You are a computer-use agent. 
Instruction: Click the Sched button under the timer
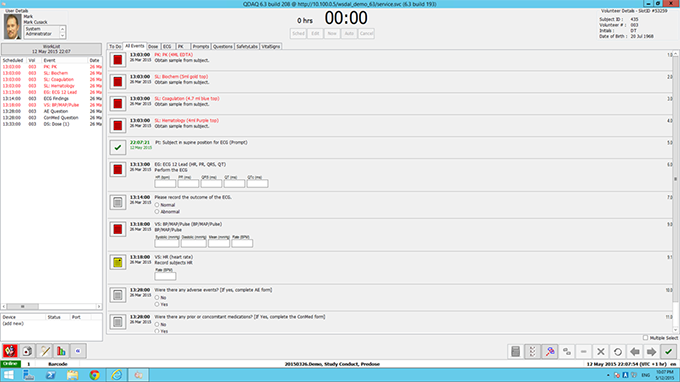click(x=298, y=33)
